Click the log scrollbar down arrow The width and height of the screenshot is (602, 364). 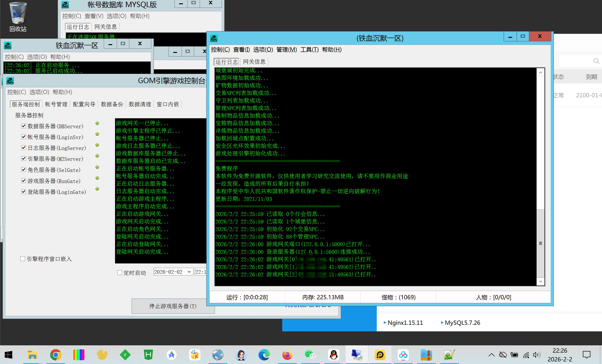coord(541,282)
